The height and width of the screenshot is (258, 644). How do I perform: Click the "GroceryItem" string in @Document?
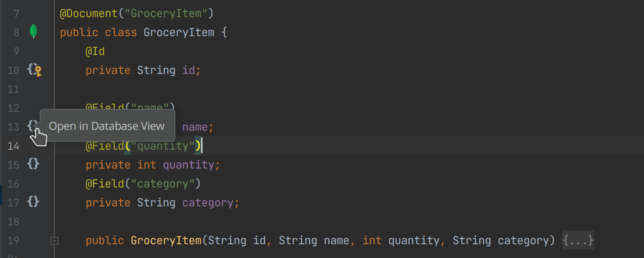(166, 13)
